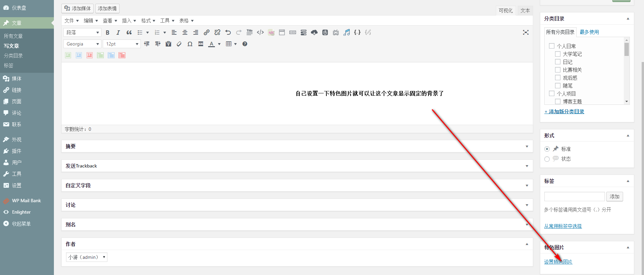Open the 插入 editor menu

129,21
